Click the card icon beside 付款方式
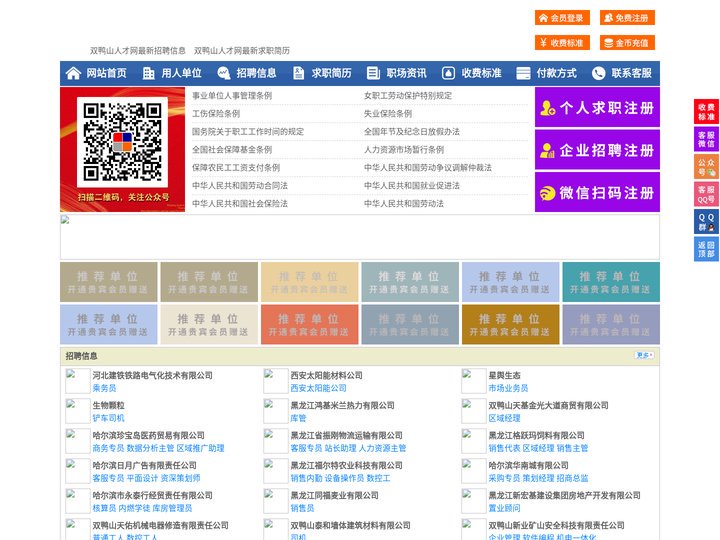The image size is (720, 540). tap(523, 73)
